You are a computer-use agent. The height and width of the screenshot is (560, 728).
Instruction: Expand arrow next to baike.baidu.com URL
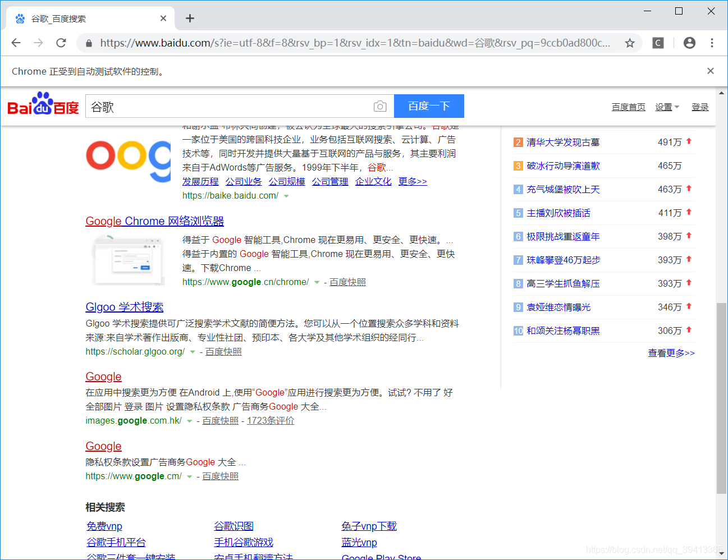286,196
